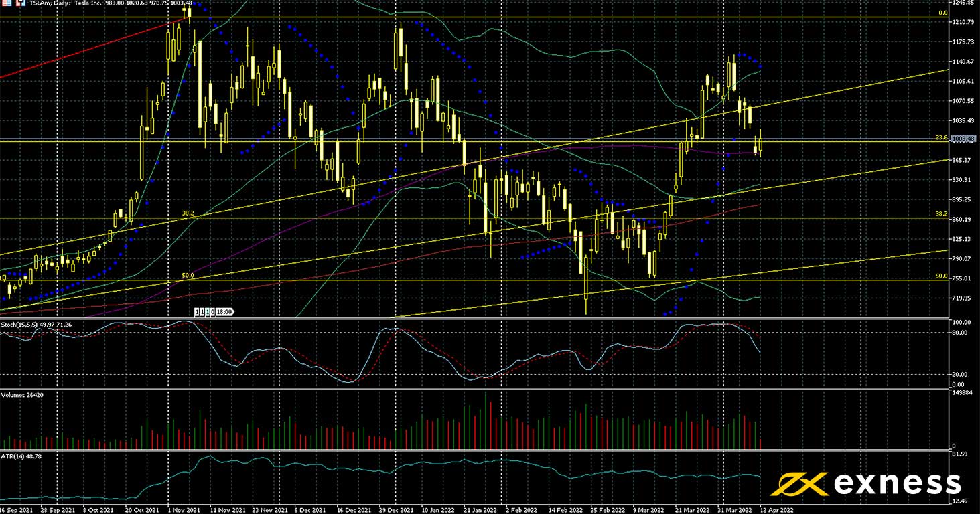Image resolution: width=980 pixels, height=514 pixels.
Task: Click the 23.6 Fibonacci label near price axis
Action: pos(940,137)
